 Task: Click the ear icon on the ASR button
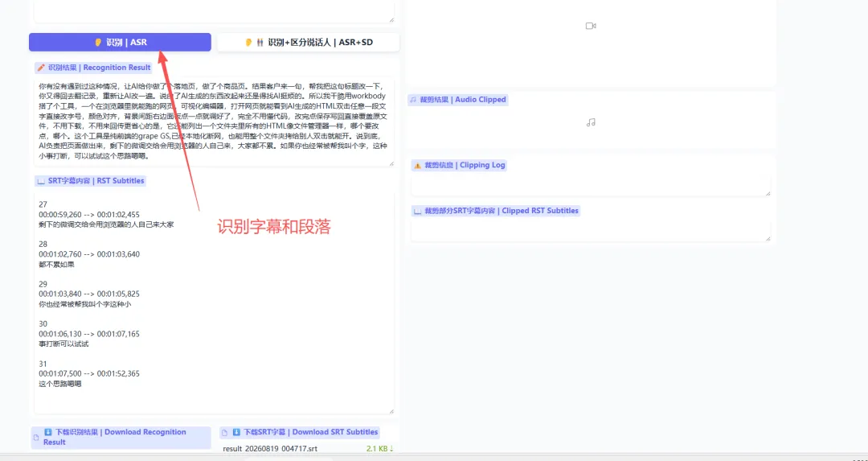coord(98,42)
